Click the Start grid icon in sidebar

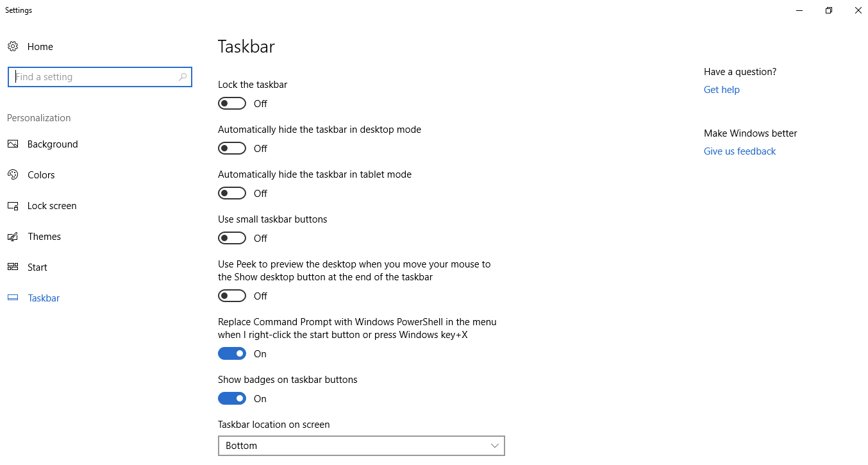[13, 267]
